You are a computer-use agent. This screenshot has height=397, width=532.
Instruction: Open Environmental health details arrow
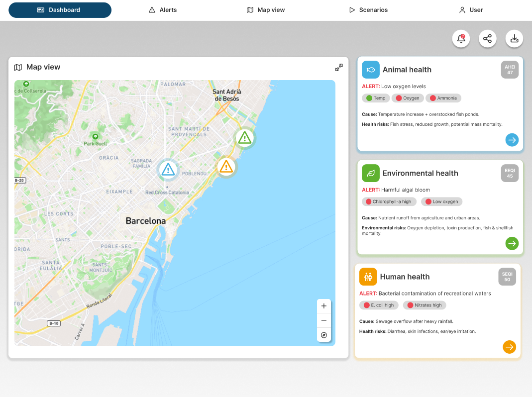[512, 243]
